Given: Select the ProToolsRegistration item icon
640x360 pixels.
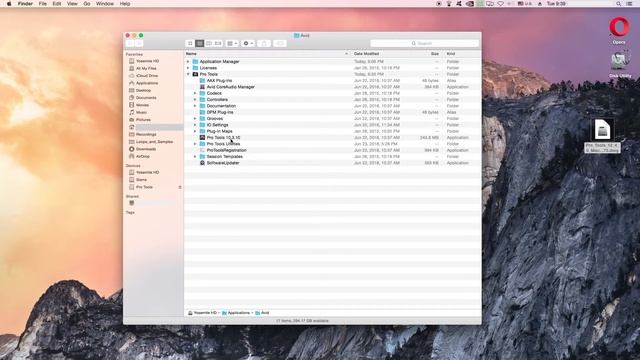Looking at the screenshot, I should 202,150.
